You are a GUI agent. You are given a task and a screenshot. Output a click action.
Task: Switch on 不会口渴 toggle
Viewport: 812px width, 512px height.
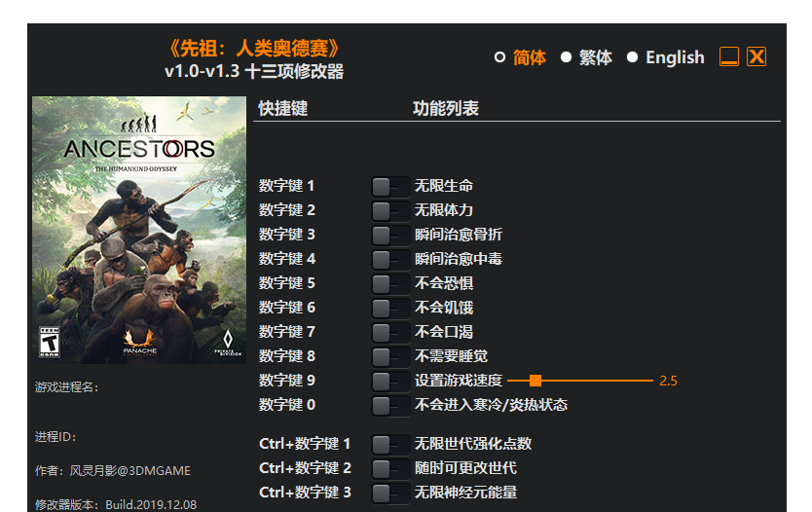[x=390, y=332]
